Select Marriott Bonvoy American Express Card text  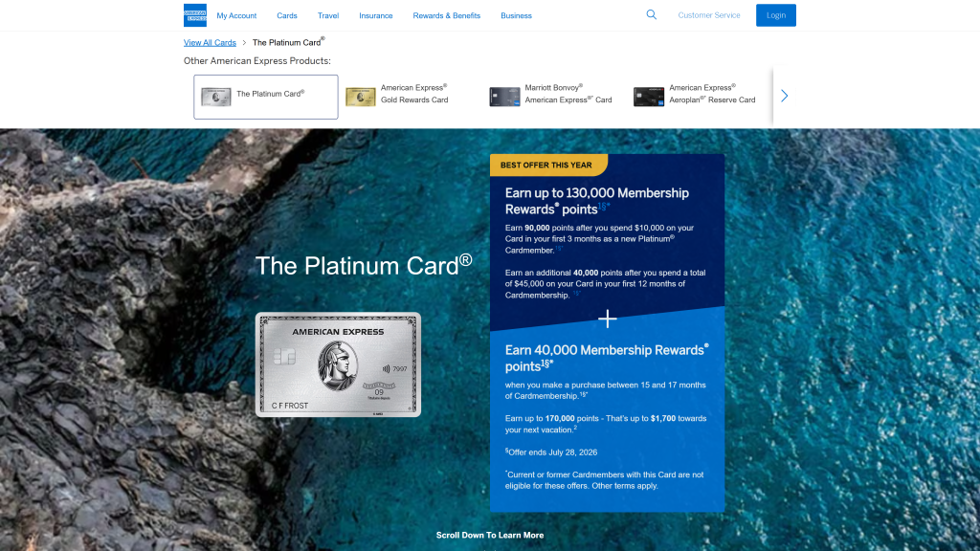(x=568, y=94)
